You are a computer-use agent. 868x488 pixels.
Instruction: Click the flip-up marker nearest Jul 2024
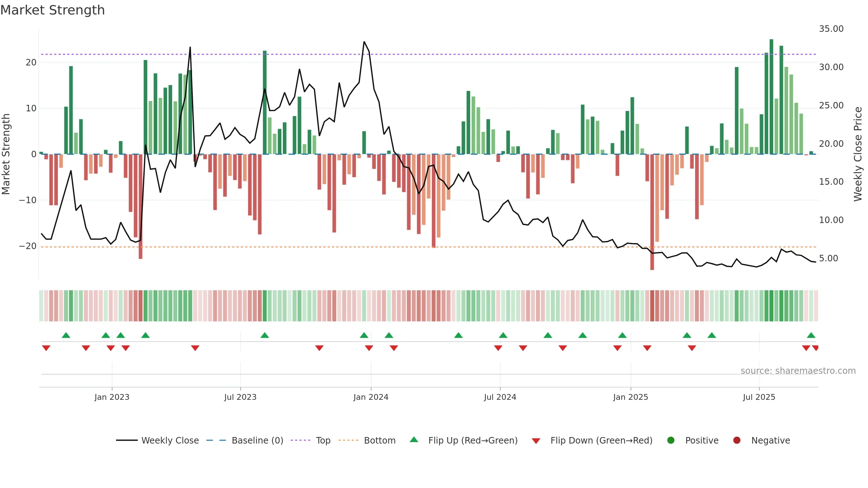click(x=503, y=335)
